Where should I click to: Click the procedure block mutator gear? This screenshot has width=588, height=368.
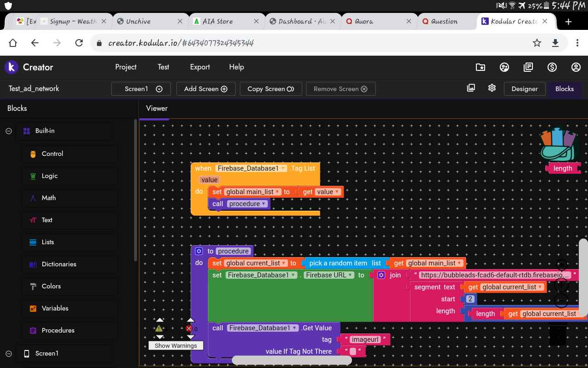(199, 251)
